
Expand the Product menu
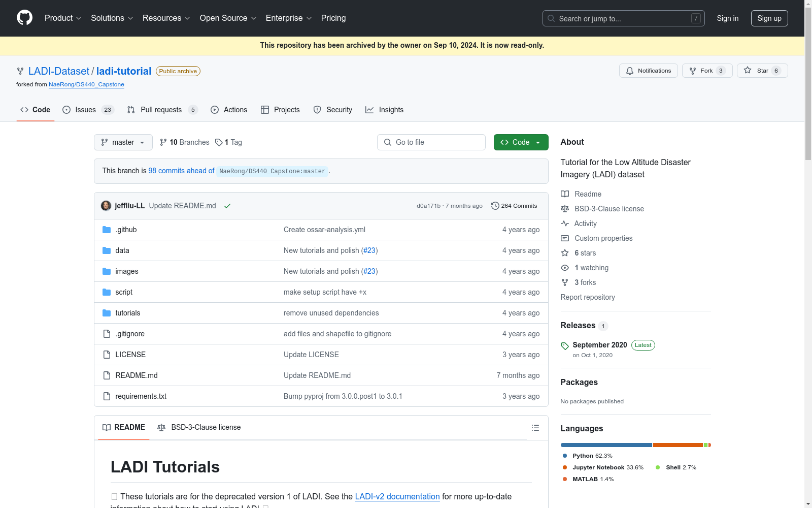63,18
